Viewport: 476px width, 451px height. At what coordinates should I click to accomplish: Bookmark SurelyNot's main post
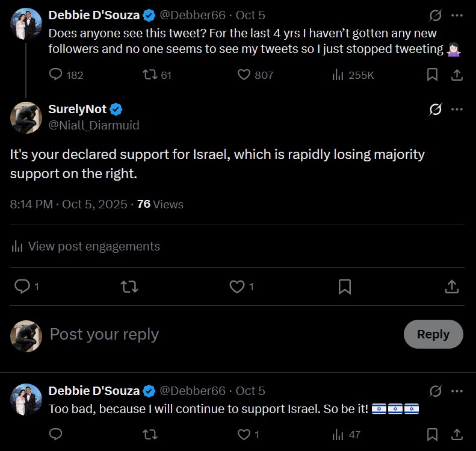pyautogui.click(x=345, y=287)
